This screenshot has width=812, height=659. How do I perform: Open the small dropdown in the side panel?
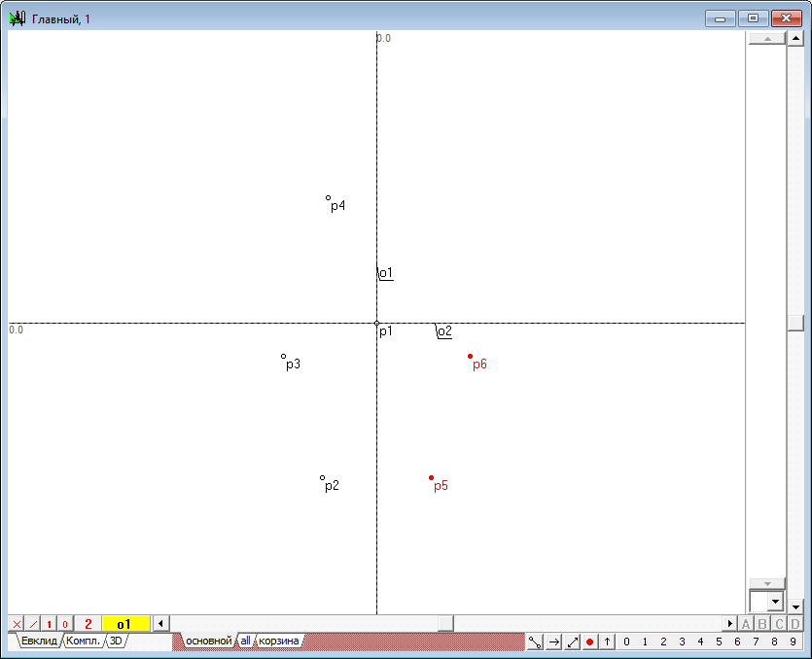pos(775,602)
